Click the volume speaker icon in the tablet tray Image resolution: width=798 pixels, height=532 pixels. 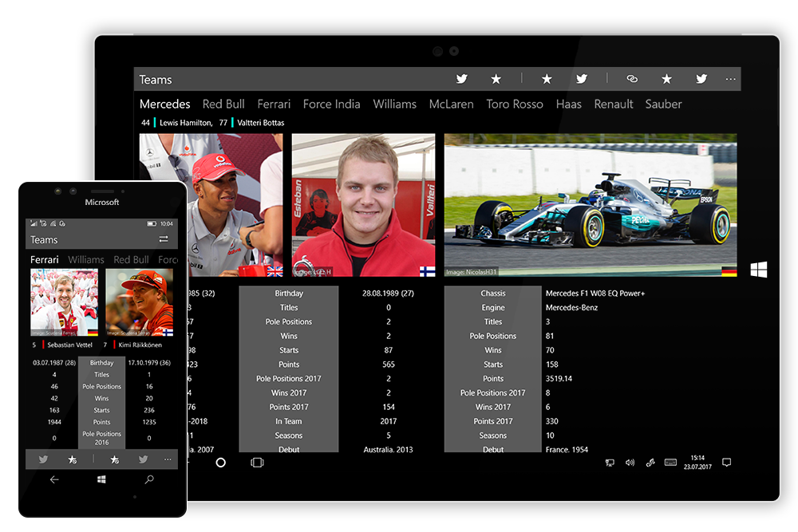point(630,463)
